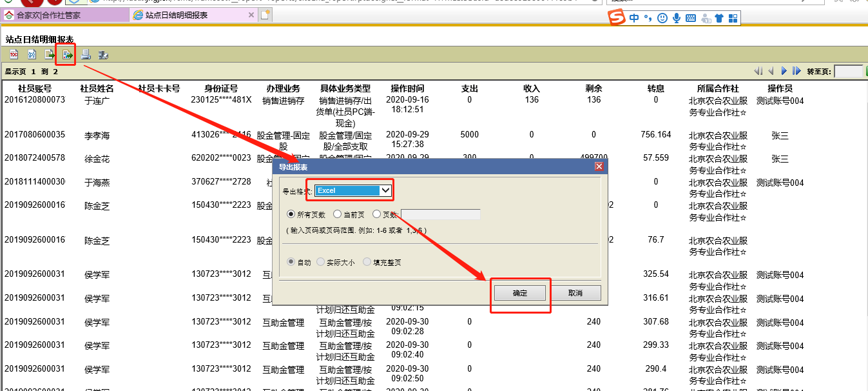Viewport: 868px width, 391px height.
Task: Click the 收入 column header
Action: click(x=532, y=88)
